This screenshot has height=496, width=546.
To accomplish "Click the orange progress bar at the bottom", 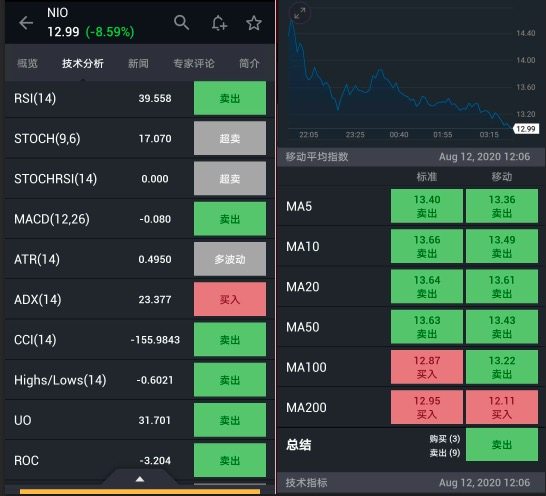I will coord(140,492).
